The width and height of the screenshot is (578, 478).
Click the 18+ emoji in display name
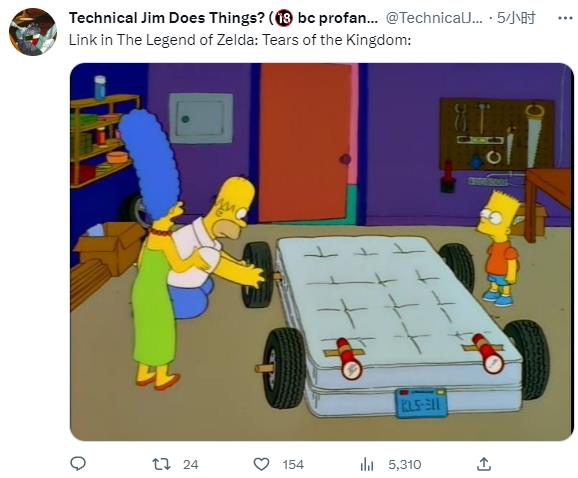[285, 18]
